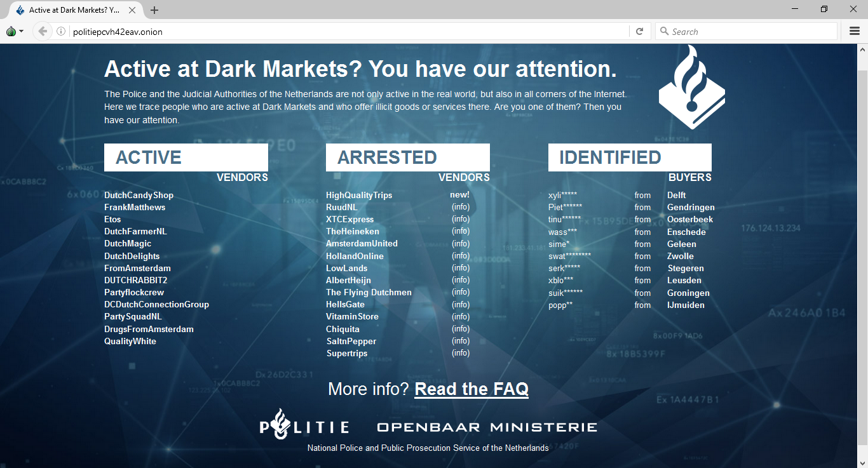Select the vendor name DUTCHRABBIT2
The height and width of the screenshot is (468, 868).
click(136, 280)
